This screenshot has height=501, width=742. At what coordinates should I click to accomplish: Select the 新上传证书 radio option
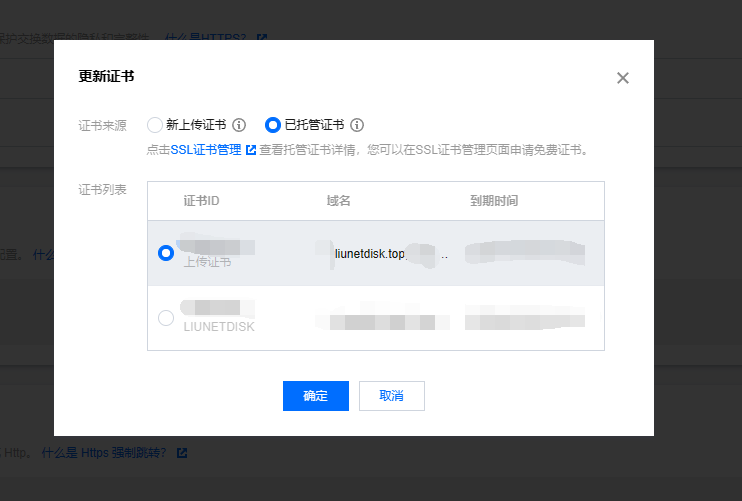tap(154, 125)
